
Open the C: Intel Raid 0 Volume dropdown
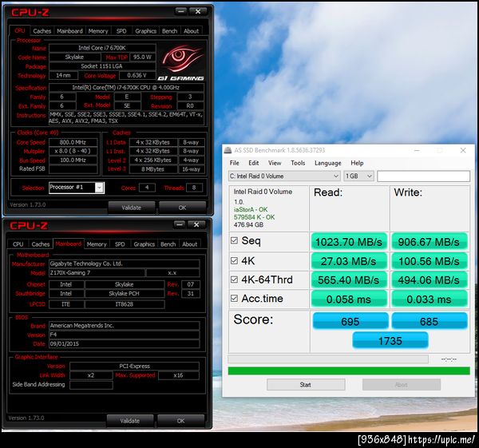pyautogui.click(x=284, y=176)
